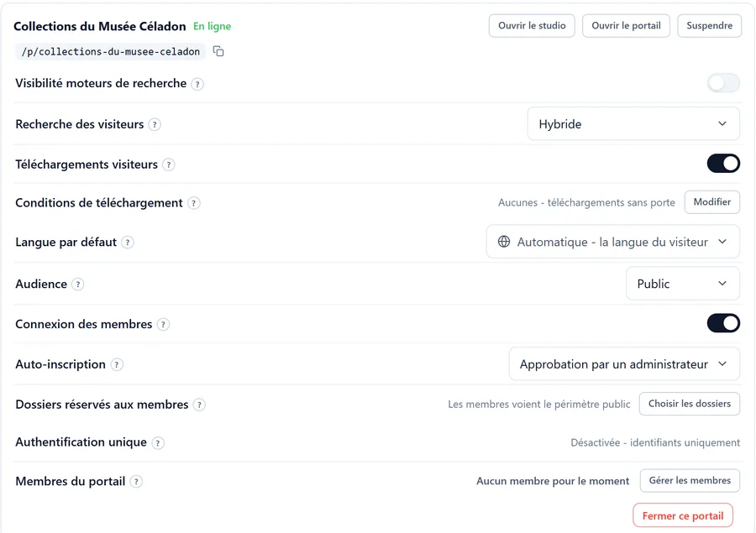
Task: Click 'Aucun membre pour le moment' text
Action: [553, 481]
